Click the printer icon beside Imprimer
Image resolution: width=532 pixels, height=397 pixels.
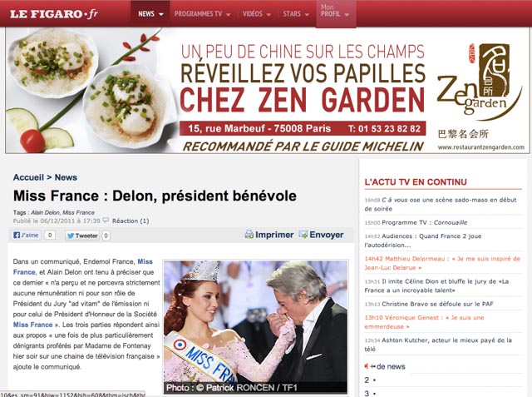249,235
